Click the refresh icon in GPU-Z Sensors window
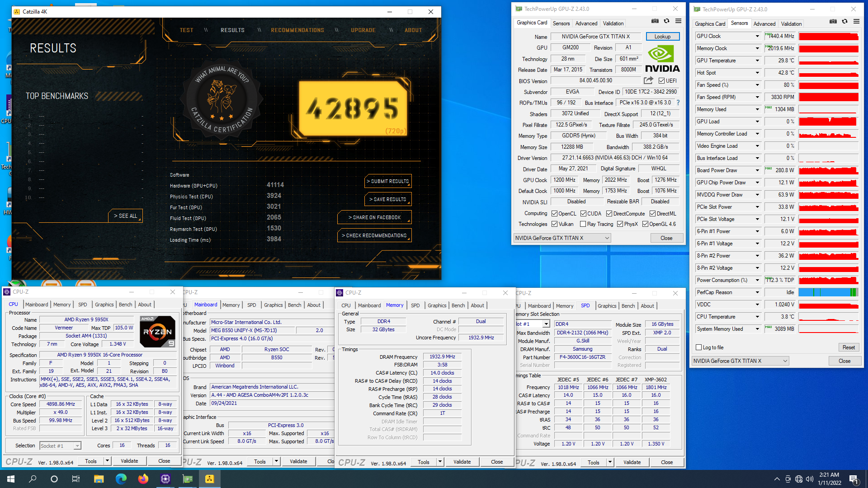This screenshot has height=488, width=868. pos(844,21)
